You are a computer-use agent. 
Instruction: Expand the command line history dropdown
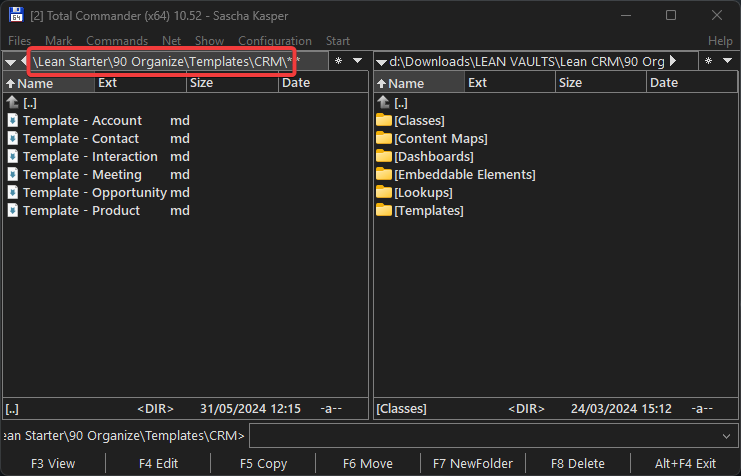coord(726,436)
